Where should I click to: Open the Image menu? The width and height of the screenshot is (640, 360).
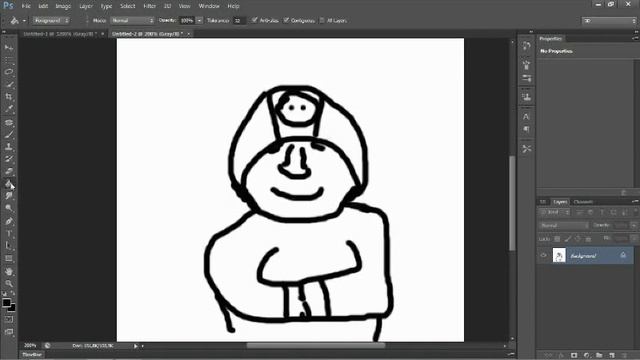(63, 6)
